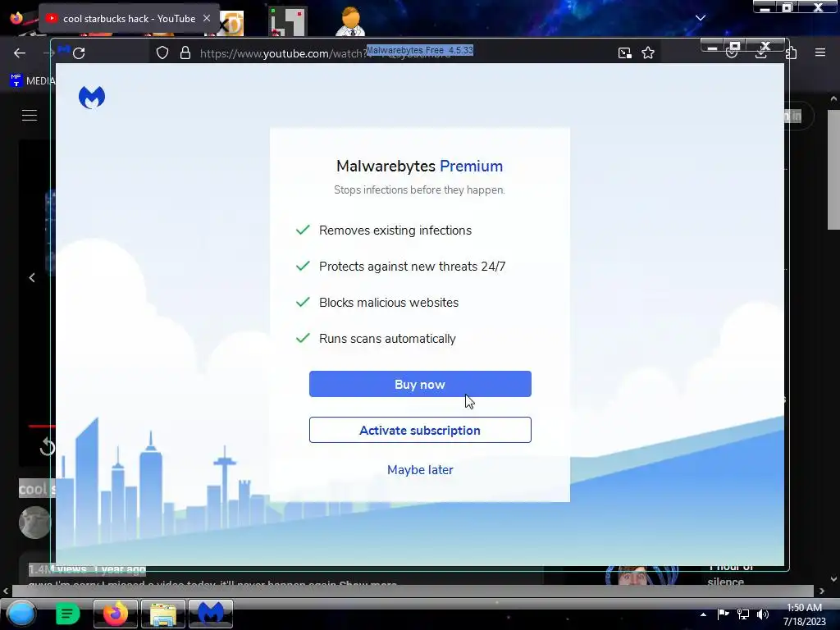
Task: Open Firefox extensions puzzle icon
Action: click(x=792, y=53)
